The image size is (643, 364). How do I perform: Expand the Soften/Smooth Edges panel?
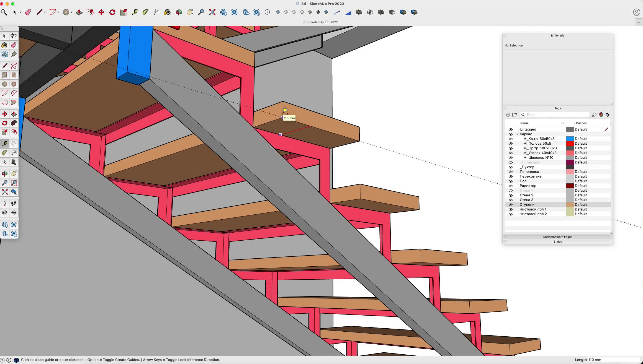(x=557, y=237)
